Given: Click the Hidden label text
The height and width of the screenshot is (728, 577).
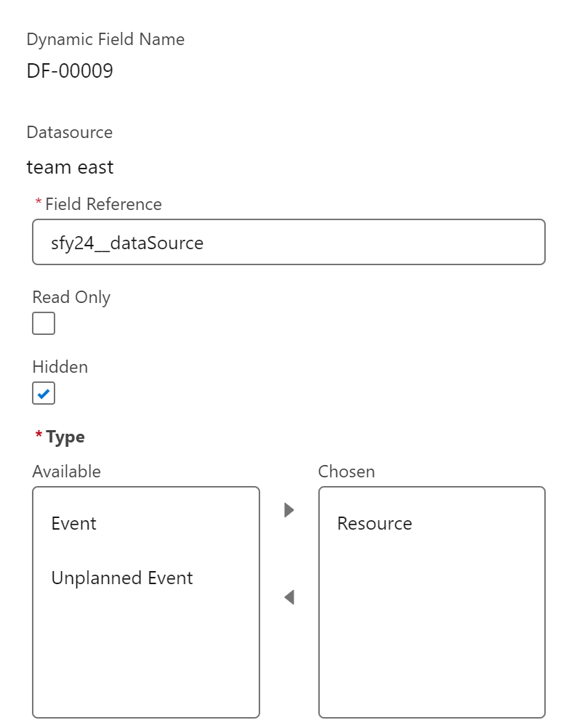Looking at the screenshot, I should point(60,367).
